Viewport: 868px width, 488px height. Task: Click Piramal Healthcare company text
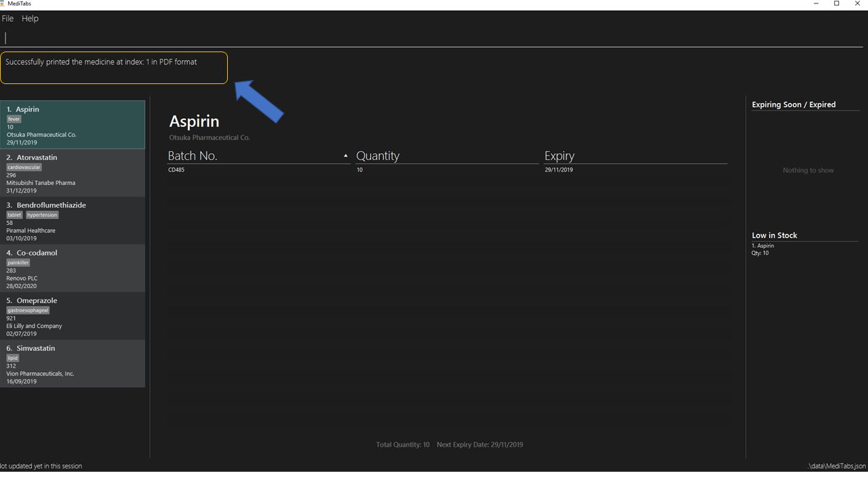coord(31,230)
